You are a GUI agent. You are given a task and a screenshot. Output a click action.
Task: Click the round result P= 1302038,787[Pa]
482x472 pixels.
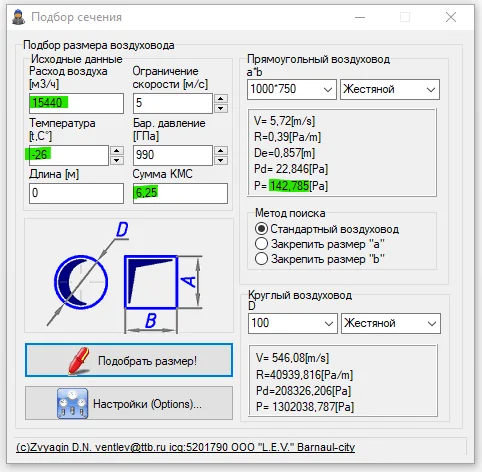point(305,407)
